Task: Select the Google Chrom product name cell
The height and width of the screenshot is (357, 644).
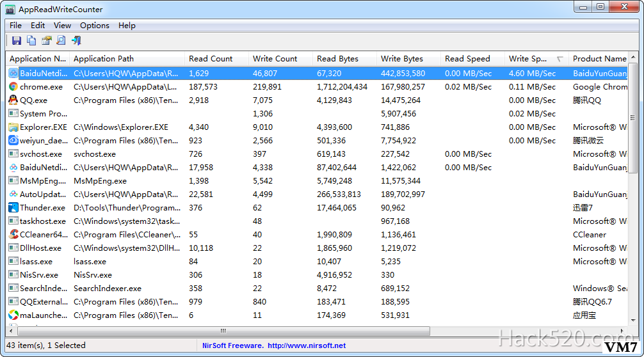Action: [x=600, y=87]
